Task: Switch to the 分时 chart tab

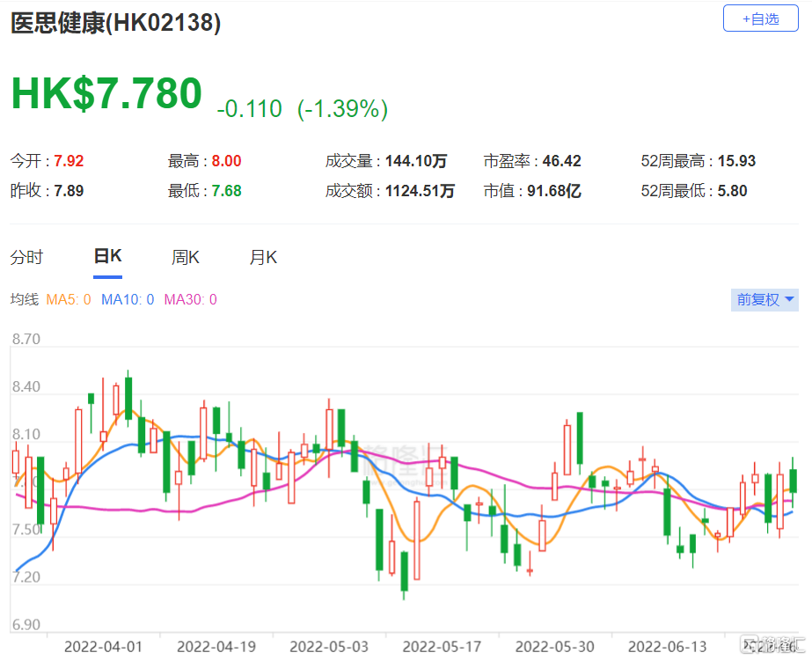Action: click(26, 257)
